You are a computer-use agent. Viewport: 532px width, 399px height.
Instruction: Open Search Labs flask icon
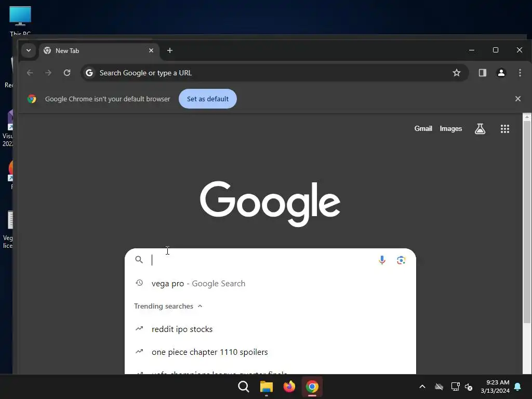[x=480, y=129]
